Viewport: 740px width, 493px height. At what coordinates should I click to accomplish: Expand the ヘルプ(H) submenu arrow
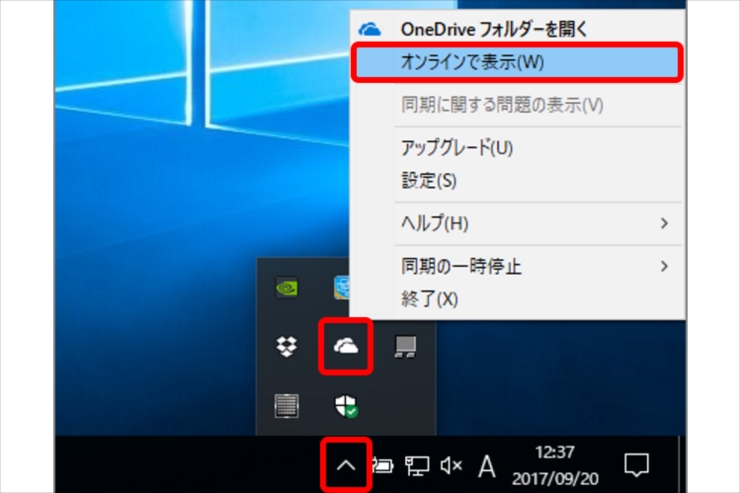click(x=664, y=223)
